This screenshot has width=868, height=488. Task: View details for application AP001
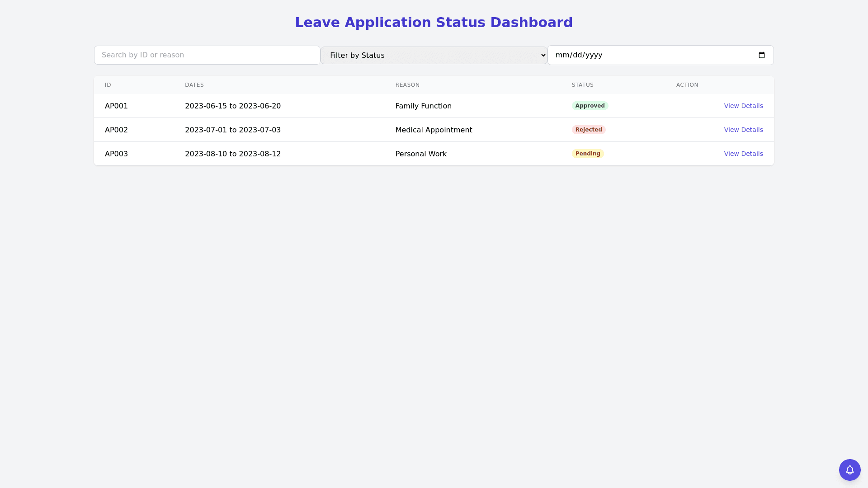tap(743, 106)
